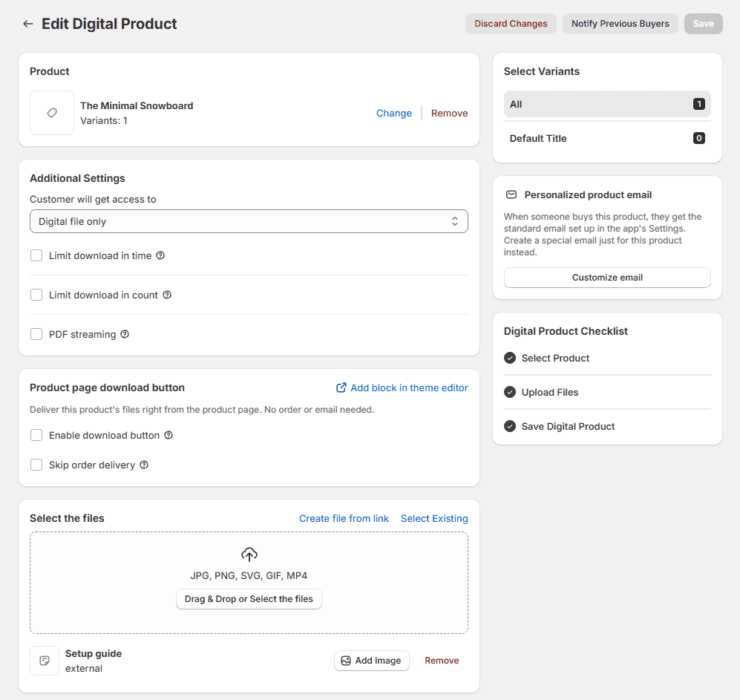Check Enable download button option

[x=36, y=435]
